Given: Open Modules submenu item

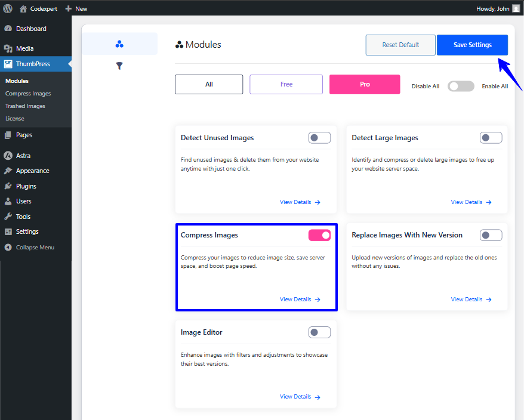Looking at the screenshot, I should (x=17, y=81).
